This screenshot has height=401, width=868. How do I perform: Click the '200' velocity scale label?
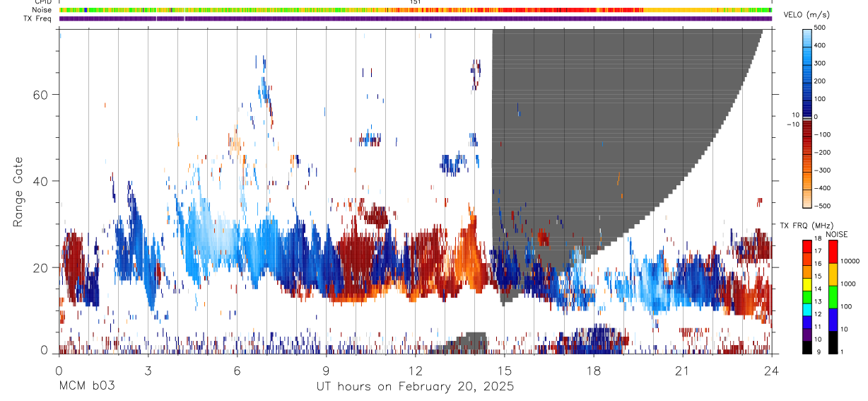pyautogui.click(x=821, y=81)
